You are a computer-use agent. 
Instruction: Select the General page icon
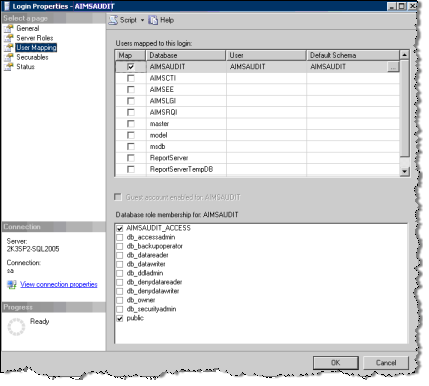point(9,29)
